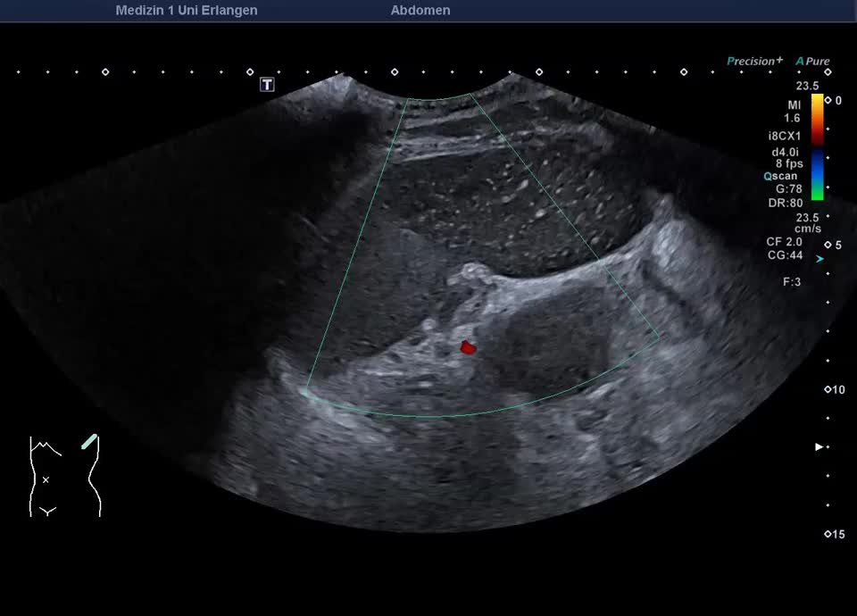
Task: Click the color Doppler velocity scale bar
Action: 817,146
